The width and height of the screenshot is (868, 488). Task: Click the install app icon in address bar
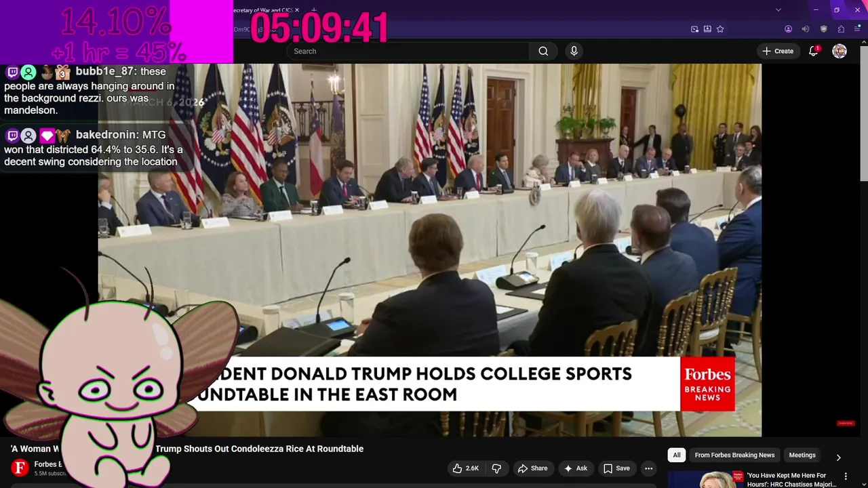point(707,29)
